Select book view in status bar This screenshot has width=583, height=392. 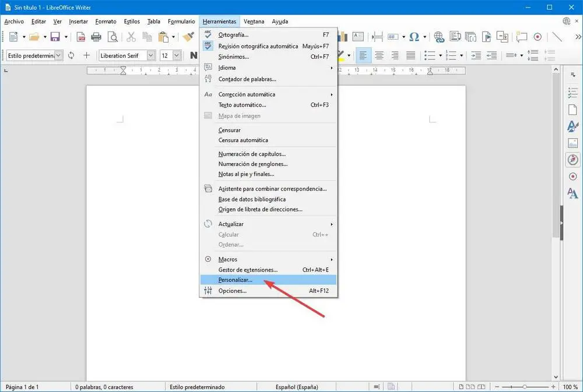point(481,387)
